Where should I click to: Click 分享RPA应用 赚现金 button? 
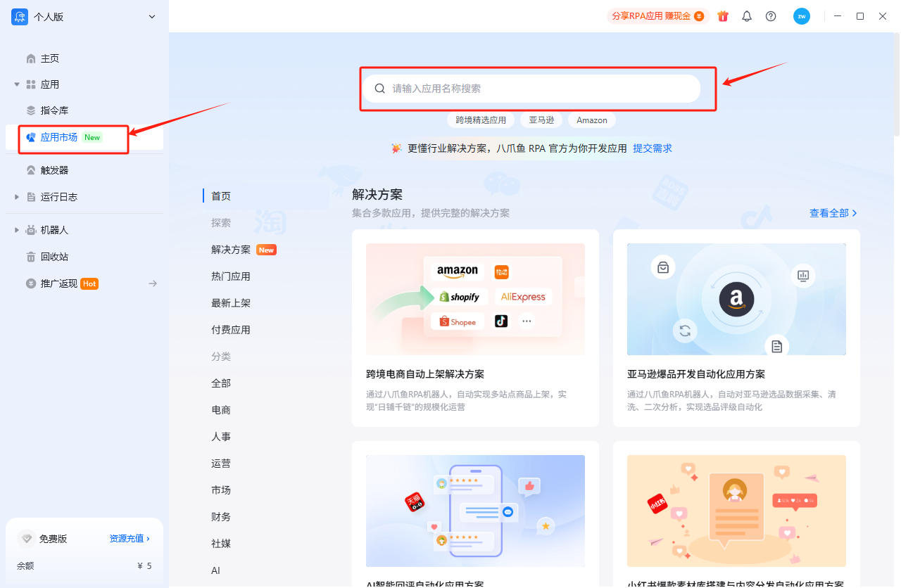(x=657, y=16)
